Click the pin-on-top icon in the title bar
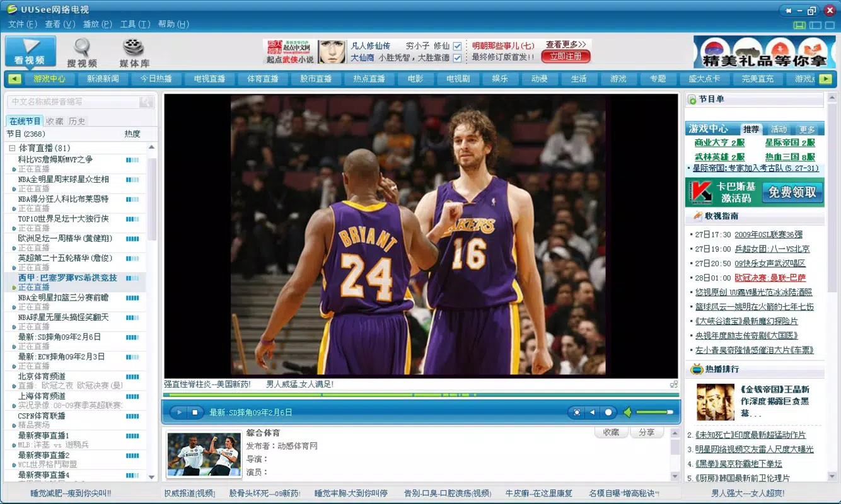The height and width of the screenshot is (504, 841). (x=788, y=10)
